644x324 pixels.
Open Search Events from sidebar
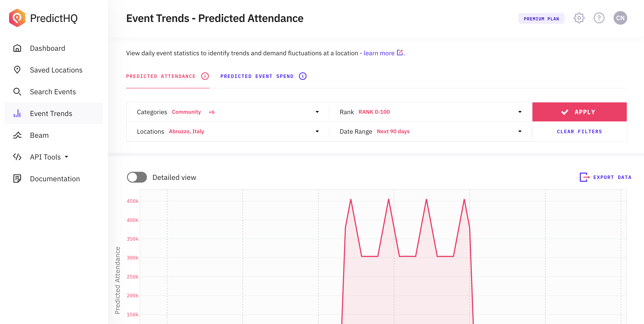point(53,92)
